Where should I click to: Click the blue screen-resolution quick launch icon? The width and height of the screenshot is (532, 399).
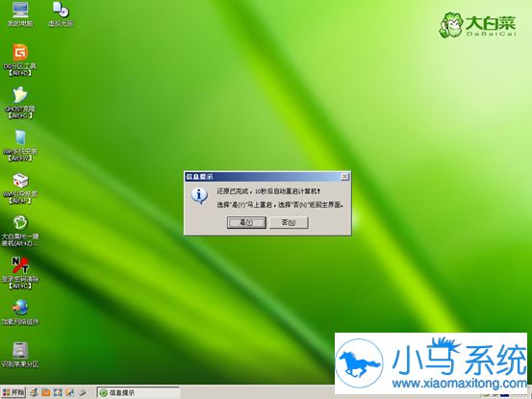pyautogui.click(x=58, y=392)
